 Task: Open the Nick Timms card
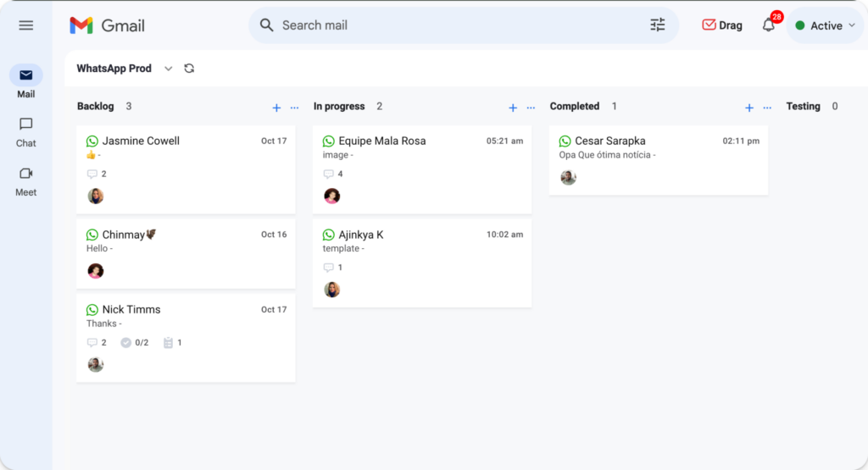click(186, 338)
